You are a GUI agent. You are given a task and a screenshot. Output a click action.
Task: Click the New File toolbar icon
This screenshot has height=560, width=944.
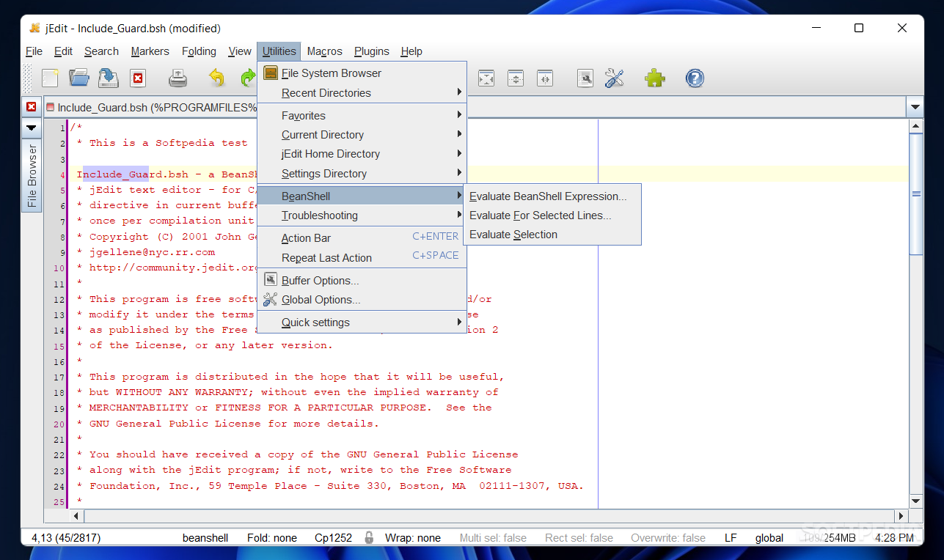coord(50,78)
